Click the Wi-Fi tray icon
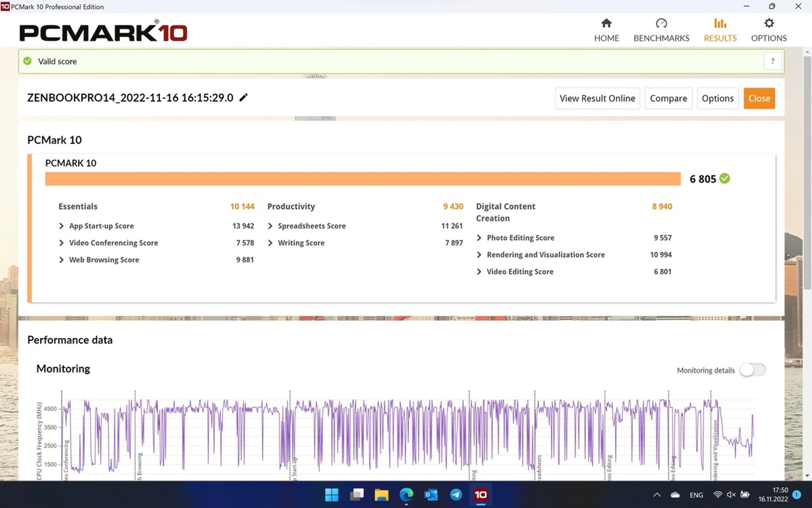The image size is (812, 508). pos(718,494)
